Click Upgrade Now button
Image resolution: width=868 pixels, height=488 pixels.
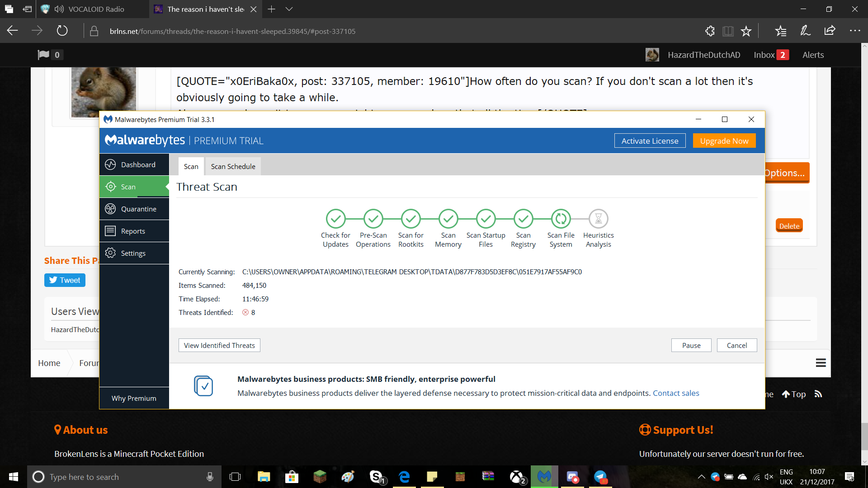(724, 141)
